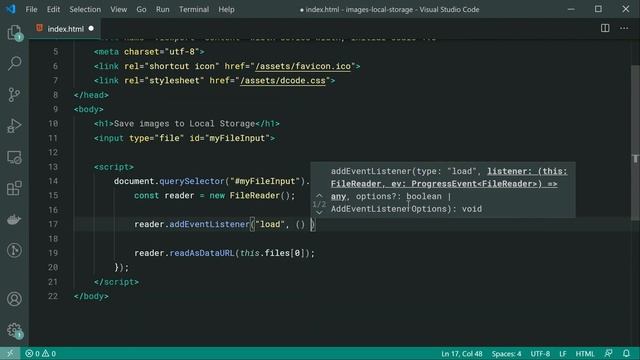Split the editor to the right
640x360 pixels.
[605, 28]
